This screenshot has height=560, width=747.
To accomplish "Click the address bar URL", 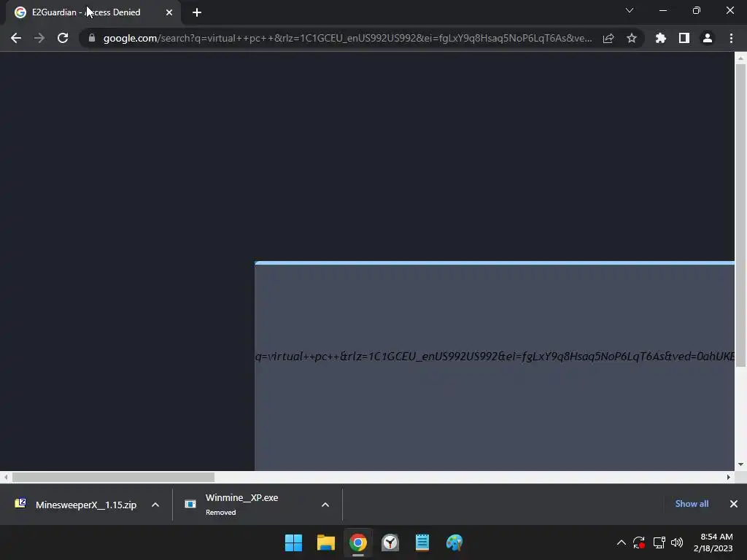I will click(x=347, y=38).
